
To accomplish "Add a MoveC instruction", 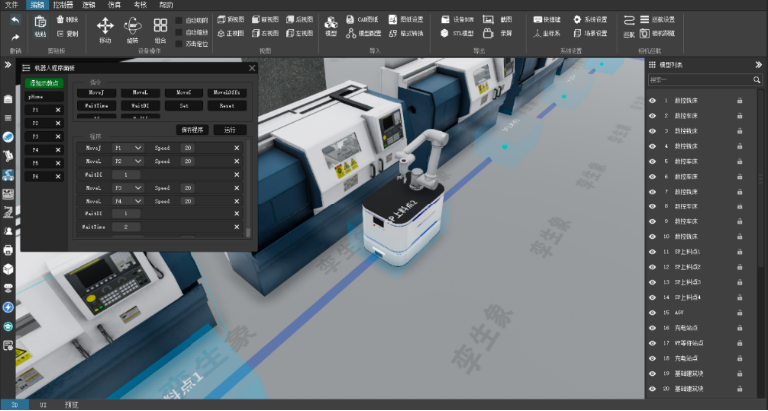I will 184,92.
